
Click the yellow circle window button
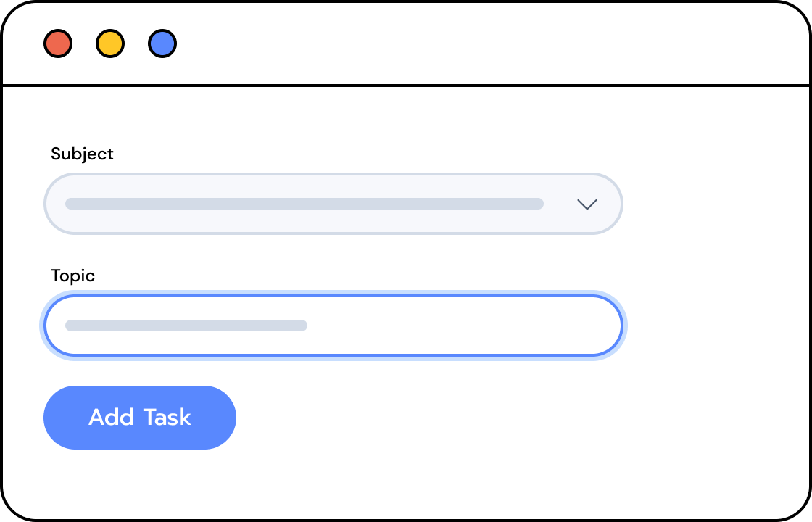[110, 43]
